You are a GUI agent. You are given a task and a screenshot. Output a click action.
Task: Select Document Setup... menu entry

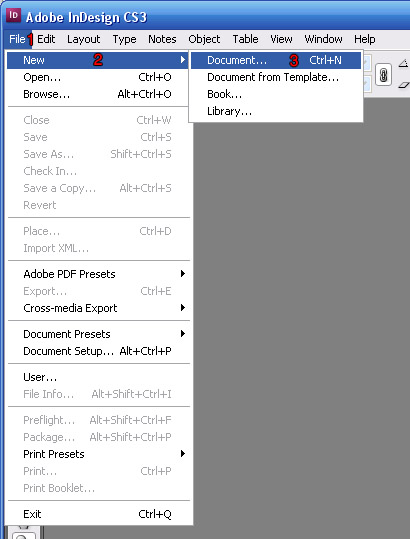tap(99, 351)
